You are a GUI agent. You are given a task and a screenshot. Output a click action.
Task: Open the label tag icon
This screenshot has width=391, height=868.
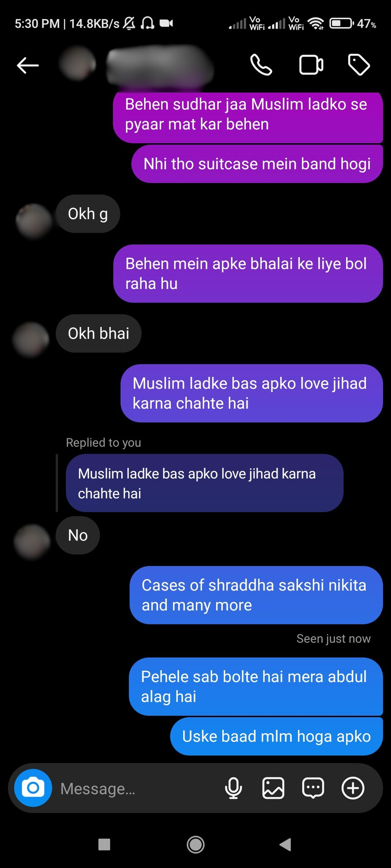pyautogui.click(x=359, y=65)
